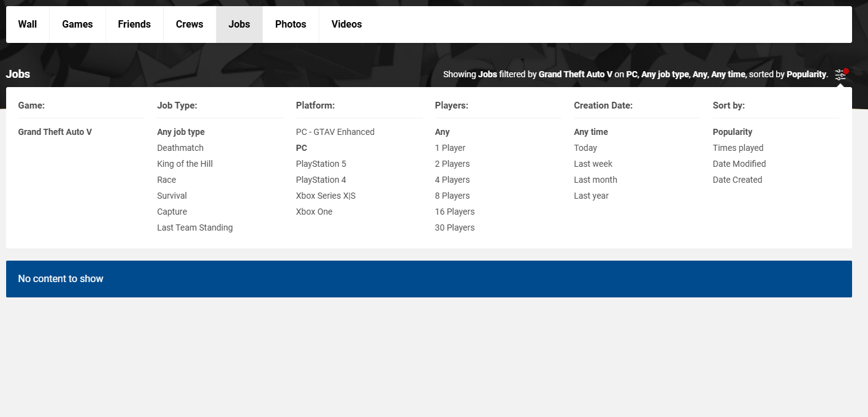
Task: Filter creation date to Today
Action: 585,148
